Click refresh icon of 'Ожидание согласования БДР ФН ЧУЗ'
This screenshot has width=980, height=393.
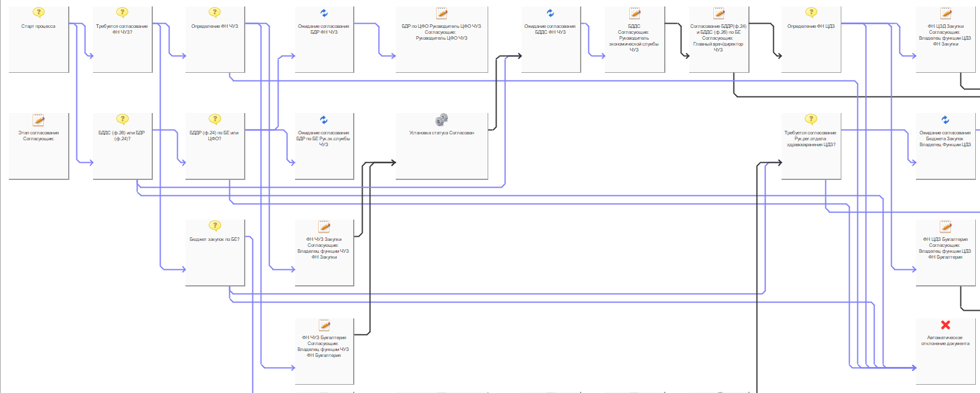tap(324, 13)
